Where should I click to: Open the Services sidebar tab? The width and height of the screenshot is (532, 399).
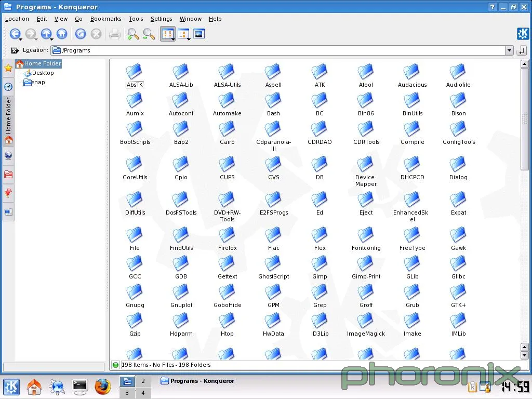[x=8, y=193]
